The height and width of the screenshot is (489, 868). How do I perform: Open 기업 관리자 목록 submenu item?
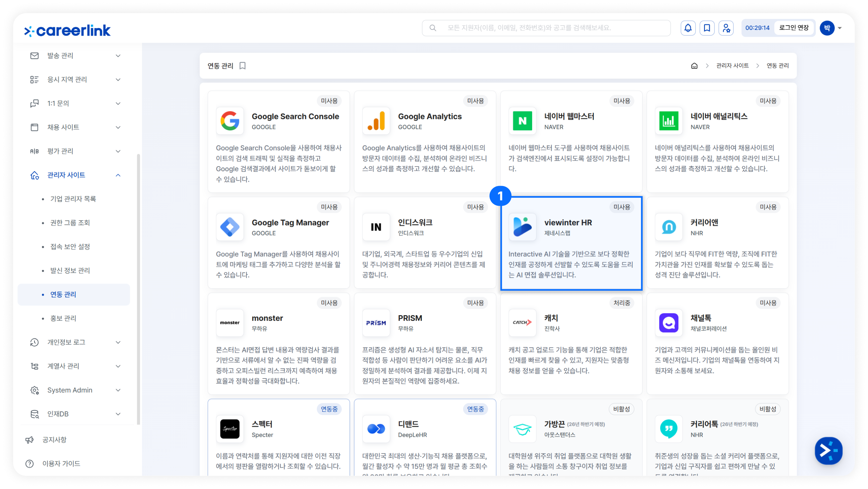pyautogui.click(x=73, y=199)
